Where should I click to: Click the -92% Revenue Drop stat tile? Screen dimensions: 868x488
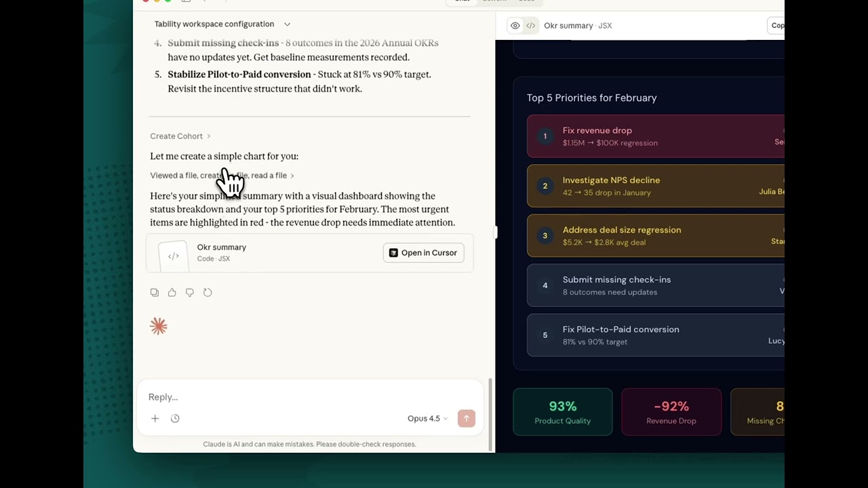coord(671,412)
